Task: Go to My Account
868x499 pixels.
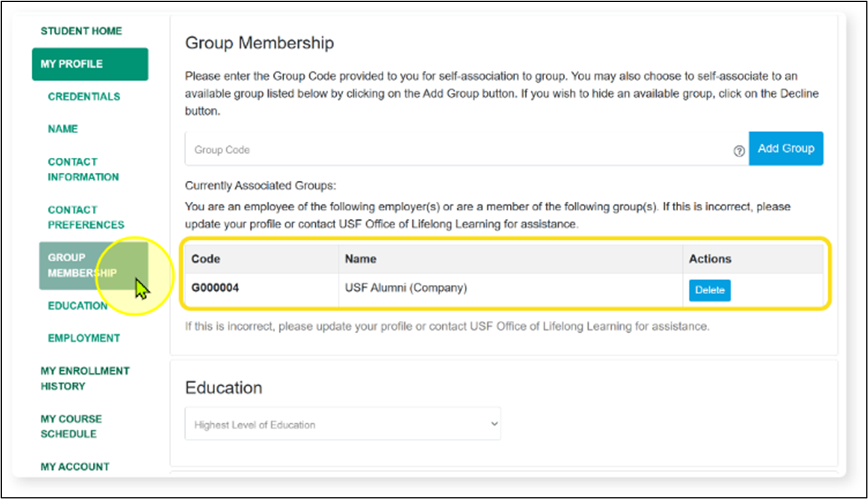Action: [74, 466]
